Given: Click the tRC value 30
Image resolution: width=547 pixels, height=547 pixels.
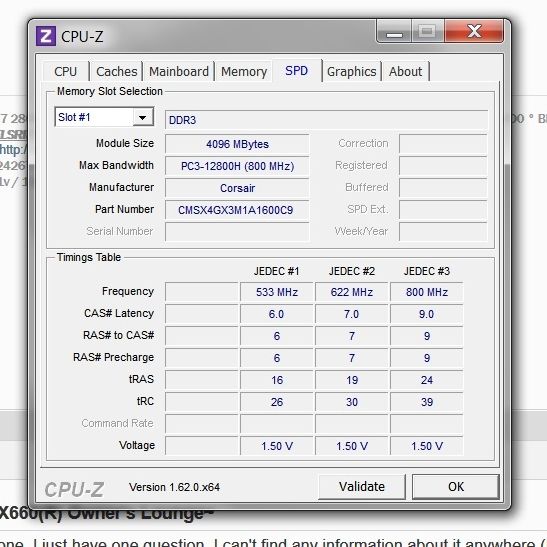Looking at the screenshot, I should pyautogui.click(x=352, y=402).
